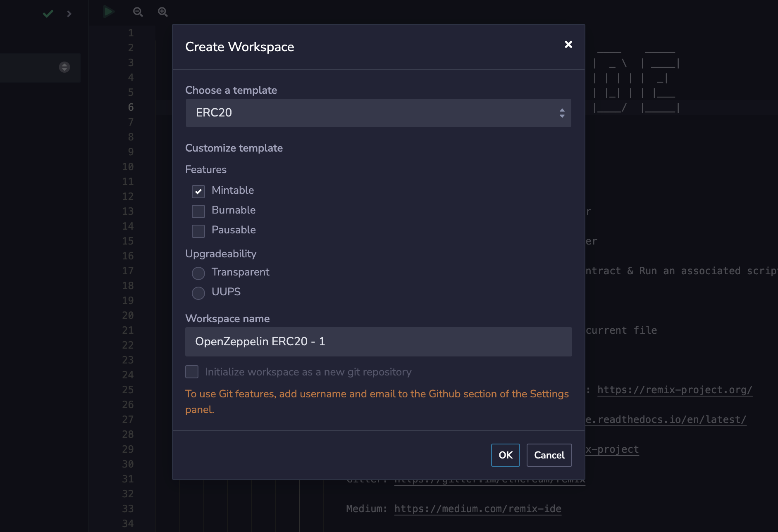Click line number 33 in editor gutter
This screenshot has width=778, height=532.
point(128,509)
